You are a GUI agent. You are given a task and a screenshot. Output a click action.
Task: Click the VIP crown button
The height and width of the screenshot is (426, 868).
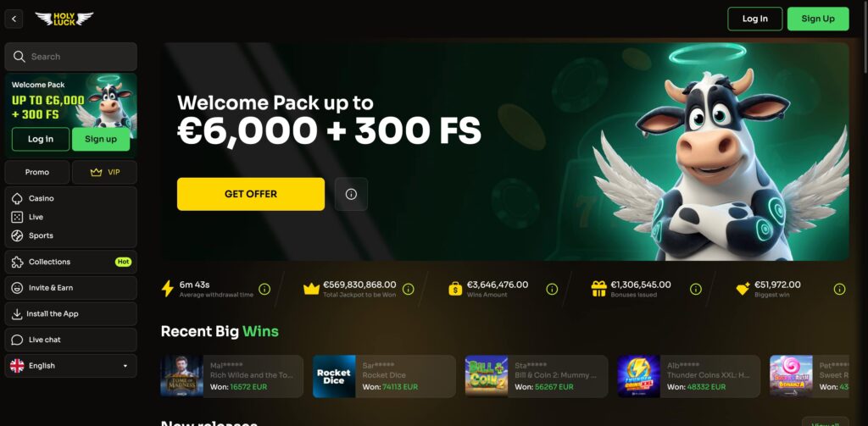coord(104,172)
